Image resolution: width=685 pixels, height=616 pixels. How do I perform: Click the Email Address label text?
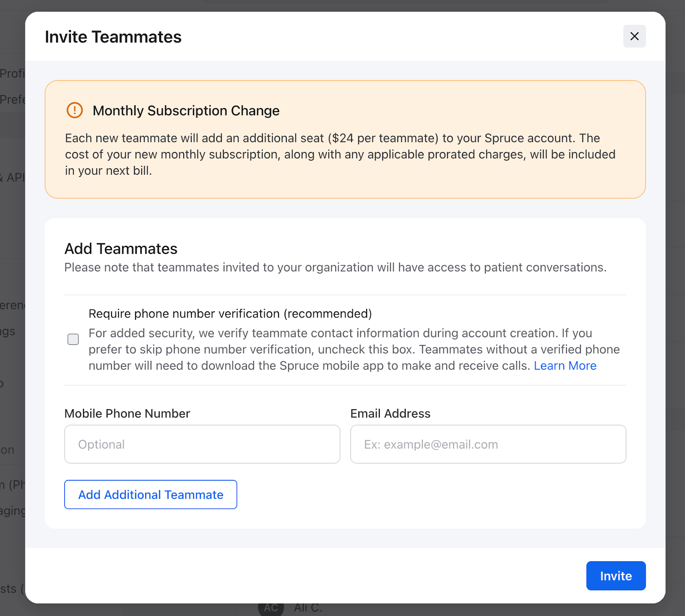pos(390,414)
